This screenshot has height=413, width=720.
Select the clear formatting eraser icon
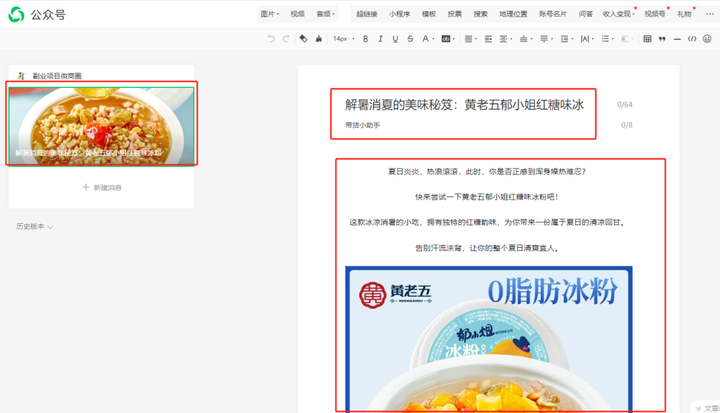[304, 39]
